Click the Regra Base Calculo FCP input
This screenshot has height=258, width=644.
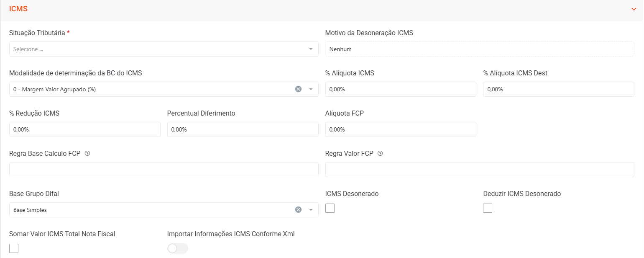(164, 170)
